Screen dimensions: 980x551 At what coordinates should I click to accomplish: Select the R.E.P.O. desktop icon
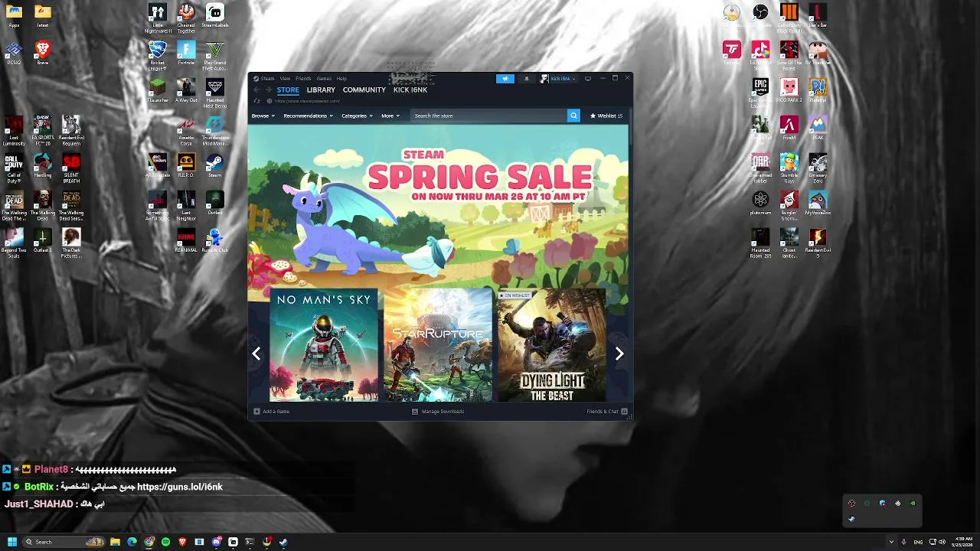(186, 165)
